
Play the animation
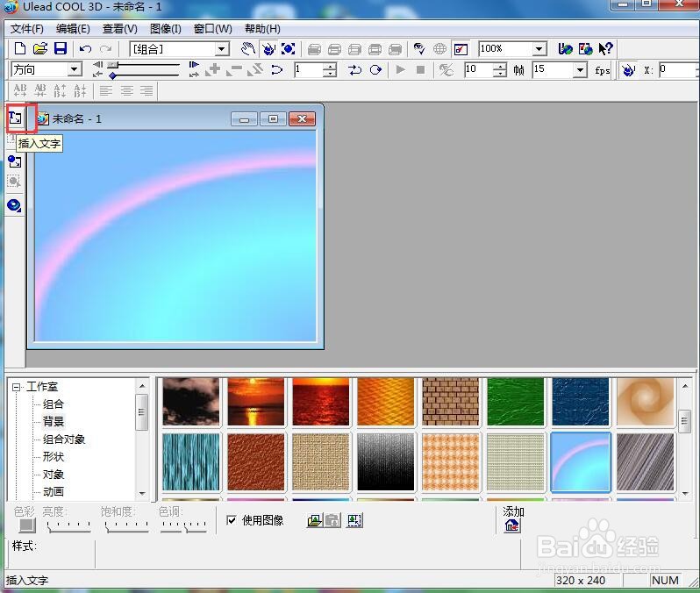click(401, 69)
